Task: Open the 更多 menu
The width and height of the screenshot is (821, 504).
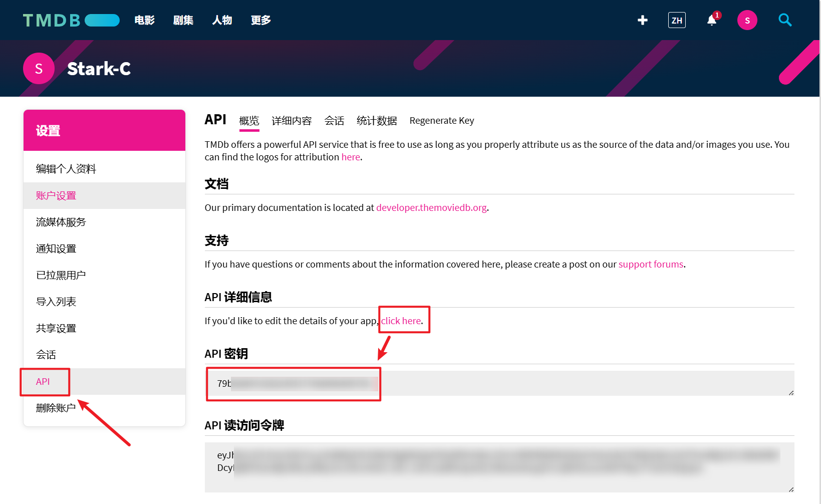Action: click(x=261, y=20)
